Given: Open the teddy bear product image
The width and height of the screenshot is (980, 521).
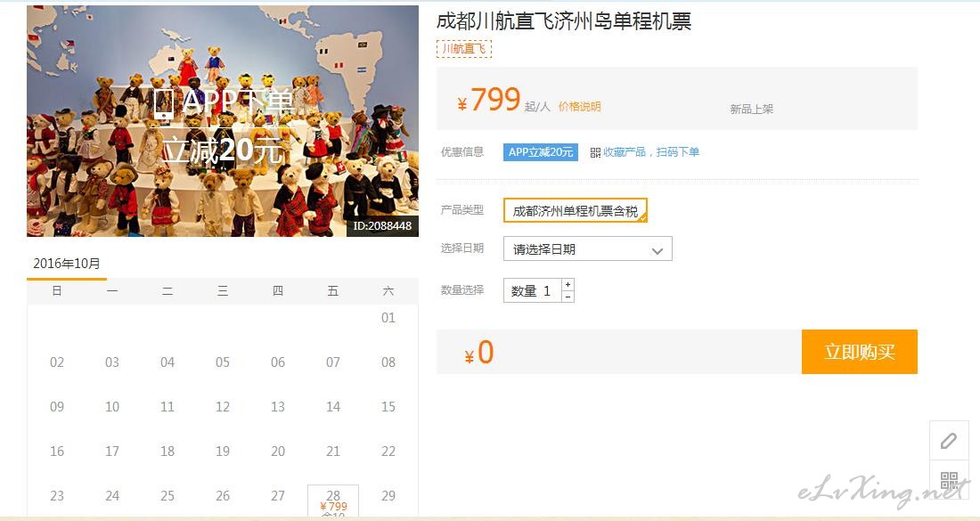Looking at the screenshot, I should [223, 121].
